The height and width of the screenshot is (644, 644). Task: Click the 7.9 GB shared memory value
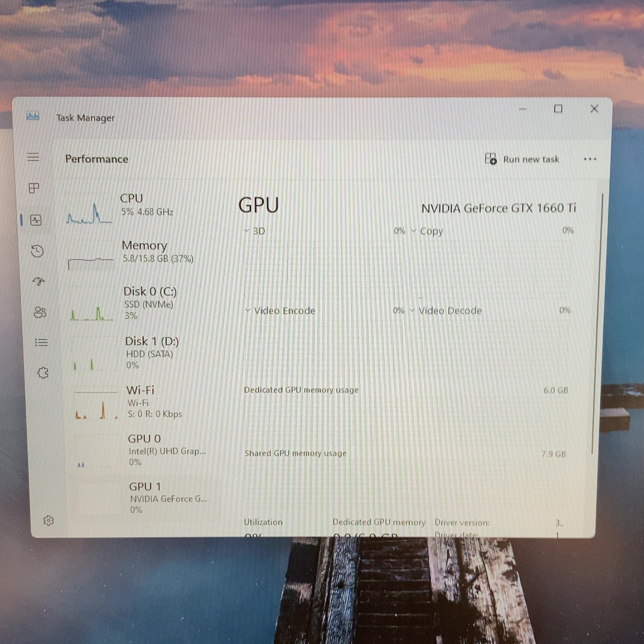point(554,454)
